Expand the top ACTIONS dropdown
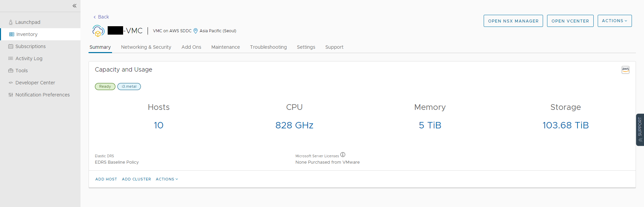The height and width of the screenshot is (207, 644). [614, 21]
